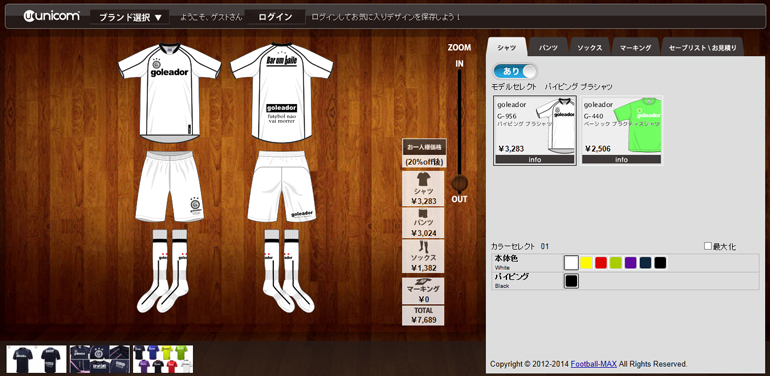Viewport: 770px width, 376px height.
Task: Toggle the あり switch off
Action: [515, 71]
